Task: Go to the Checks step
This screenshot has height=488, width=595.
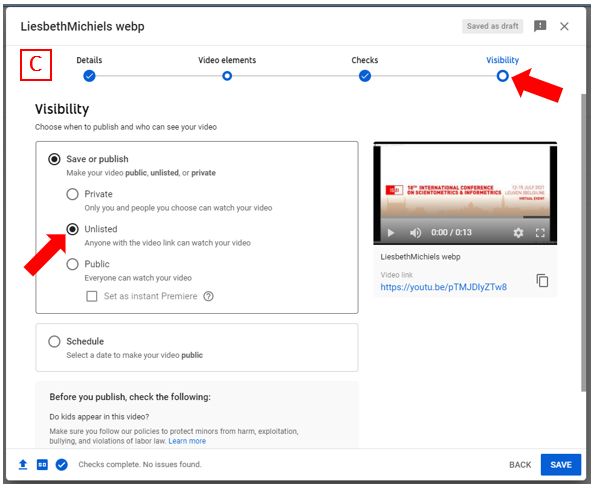Action: 365,76
